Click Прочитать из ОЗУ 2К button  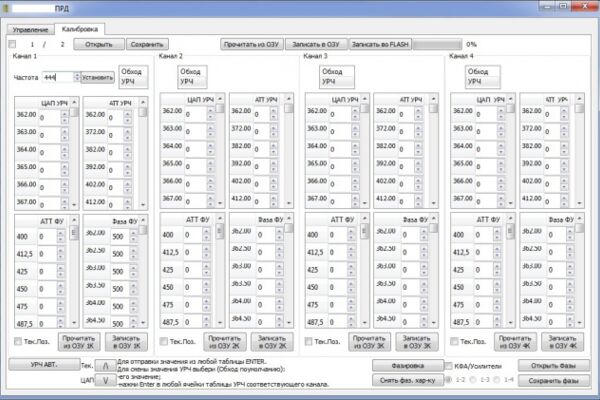click(225, 342)
